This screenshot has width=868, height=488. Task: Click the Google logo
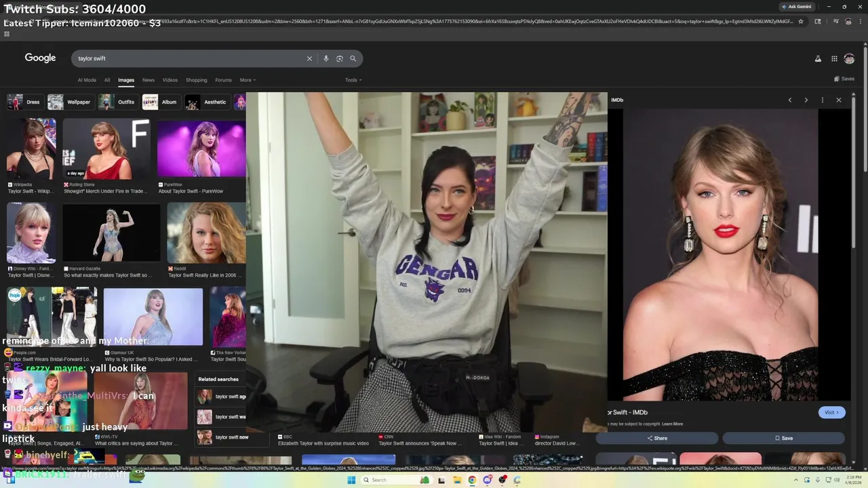point(40,58)
